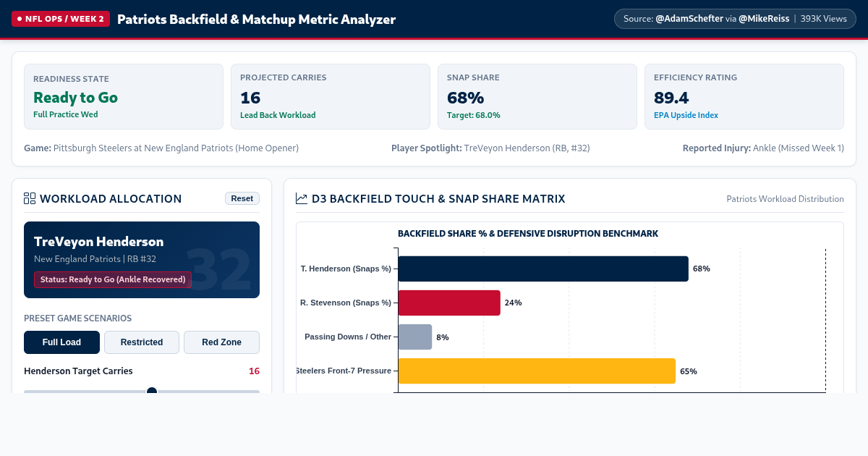The height and width of the screenshot is (456, 868).
Task: Click the chart title Backfield Share % benchmark
Action: [x=528, y=234]
